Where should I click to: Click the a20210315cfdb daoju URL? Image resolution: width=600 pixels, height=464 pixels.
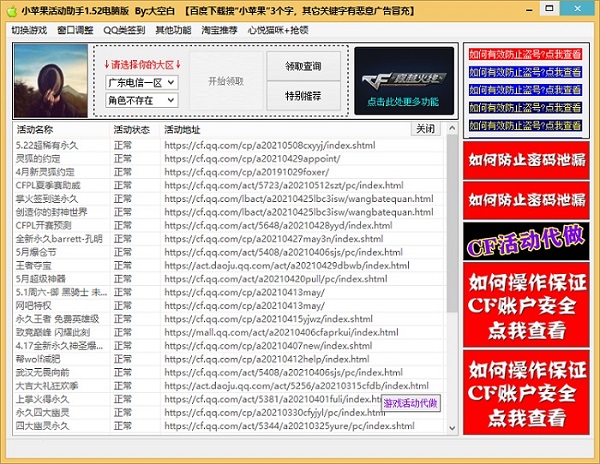297,386
